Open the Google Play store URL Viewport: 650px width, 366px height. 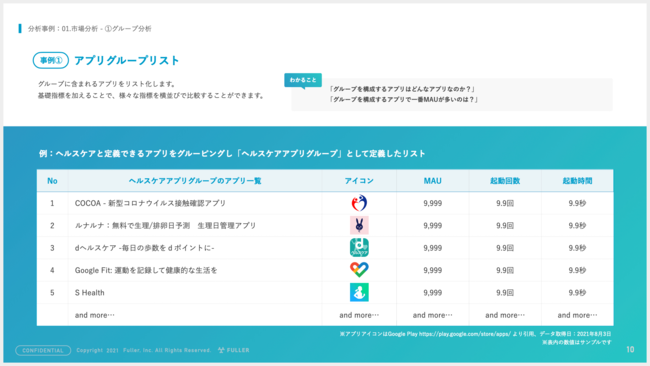click(464, 334)
